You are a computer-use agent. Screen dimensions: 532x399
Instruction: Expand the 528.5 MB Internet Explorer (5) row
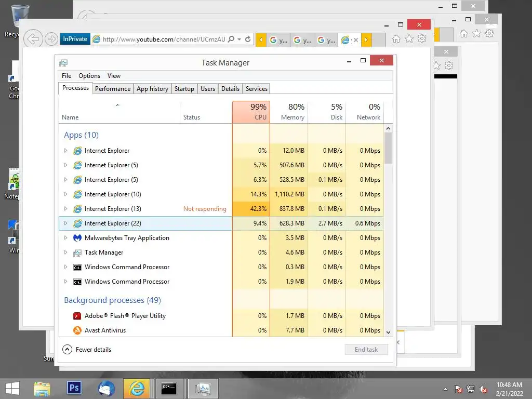(x=66, y=179)
